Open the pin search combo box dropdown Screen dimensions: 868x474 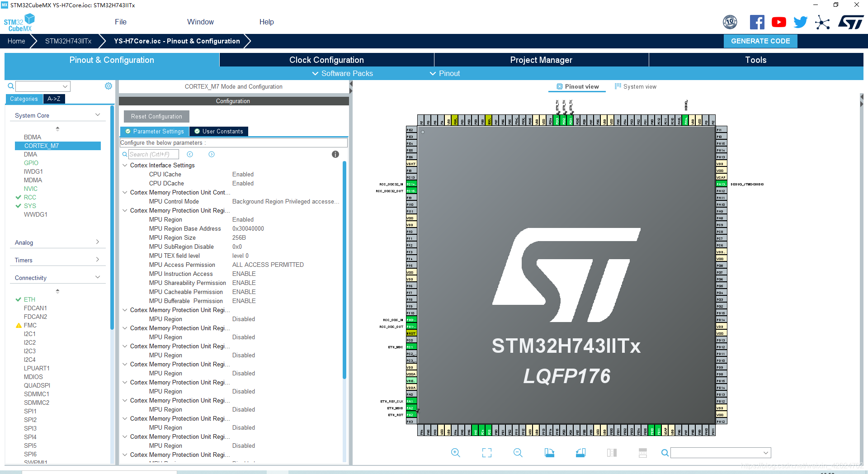(766, 453)
